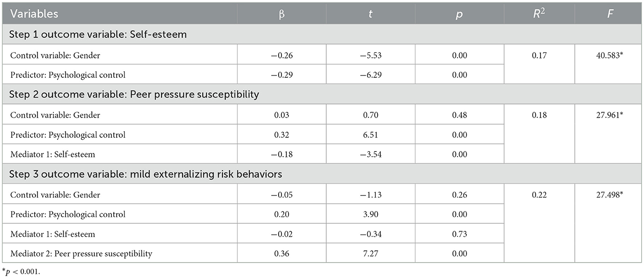Image resolution: width=644 pixels, height=278 pixels.
Task: Click the F value 40.583*
Action: pos(607,55)
